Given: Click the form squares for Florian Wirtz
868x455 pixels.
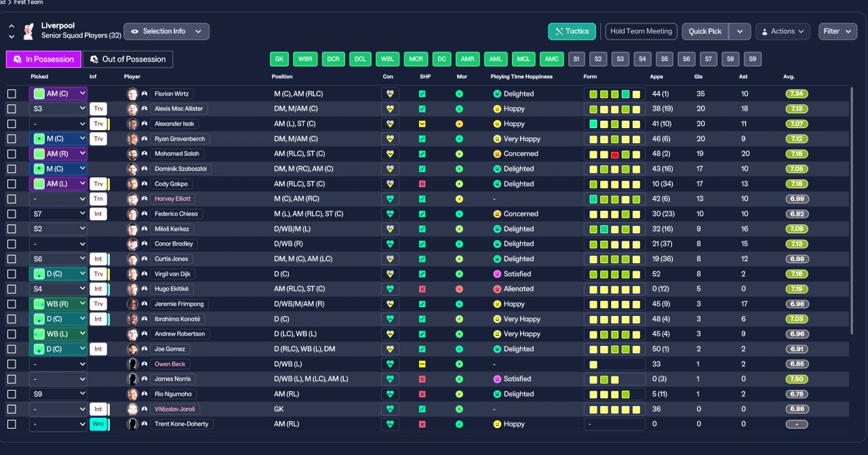Looking at the screenshot, I should click(x=615, y=94).
